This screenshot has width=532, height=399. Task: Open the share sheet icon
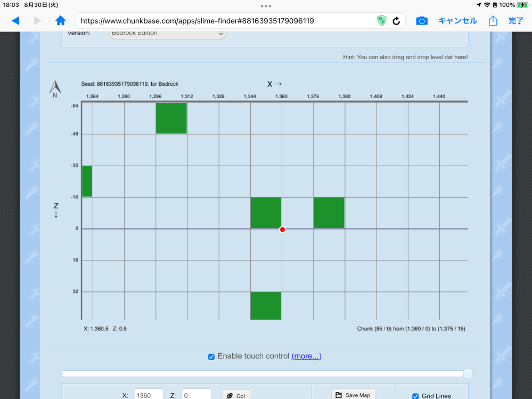[493, 21]
